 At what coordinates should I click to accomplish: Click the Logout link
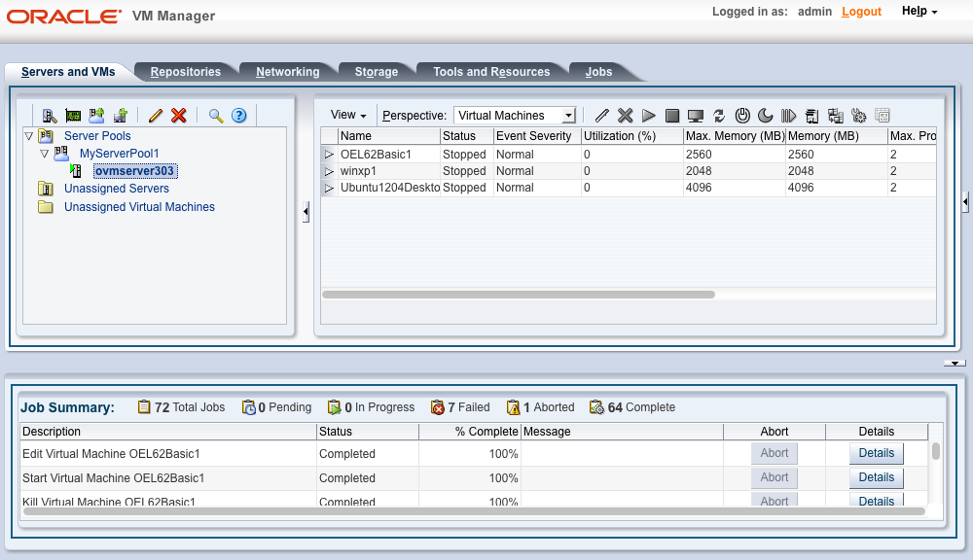pos(861,11)
